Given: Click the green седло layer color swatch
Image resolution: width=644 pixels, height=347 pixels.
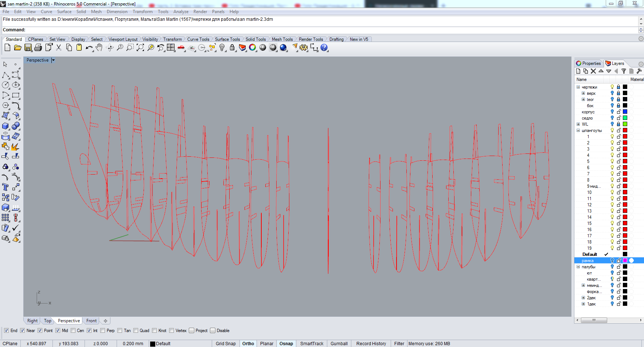Looking at the screenshot, I should 625,118.
